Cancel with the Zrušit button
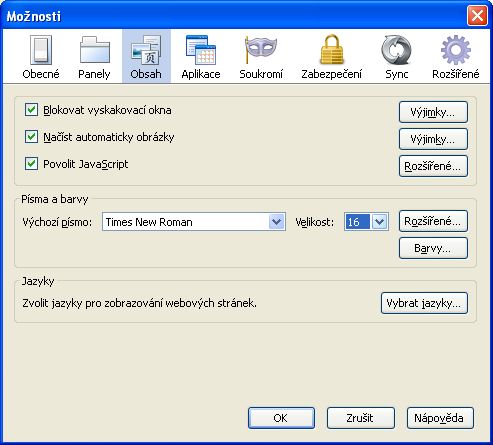493x445 pixels. pyautogui.click(x=360, y=418)
